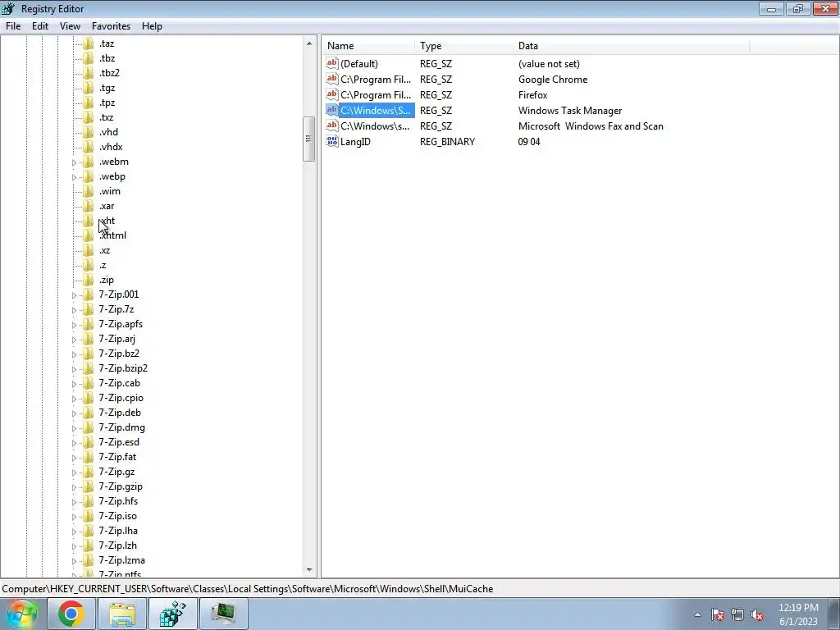This screenshot has width=840, height=630.
Task: Select the 7-Zip.lzh key
Action: [118, 546]
